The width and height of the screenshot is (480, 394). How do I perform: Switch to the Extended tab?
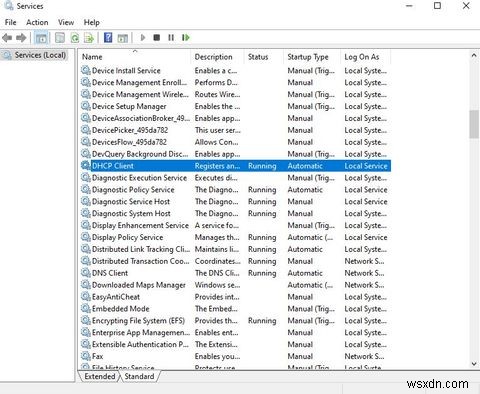[x=100, y=376]
